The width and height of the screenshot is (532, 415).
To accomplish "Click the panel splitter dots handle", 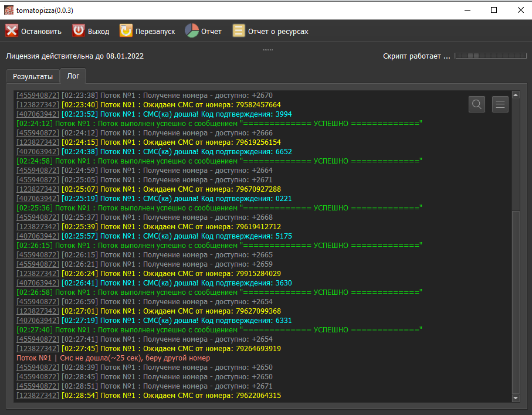I will (267, 50).
